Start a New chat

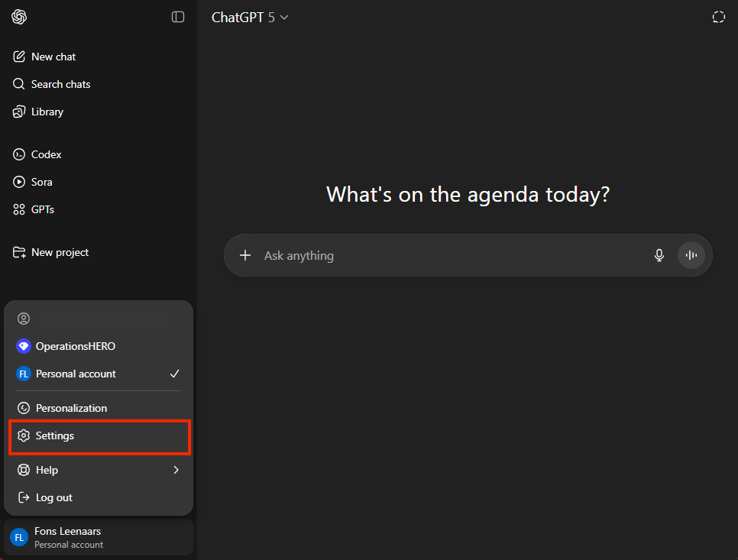[53, 57]
